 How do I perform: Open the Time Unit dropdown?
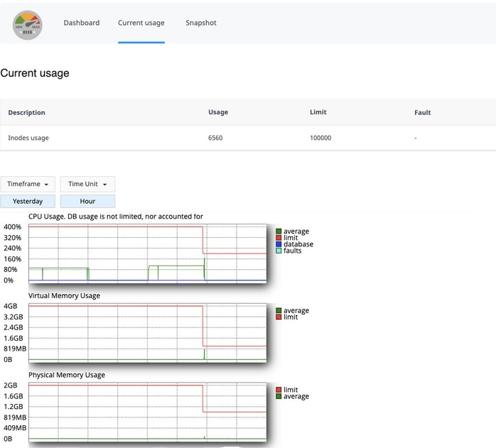click(87, 184)
